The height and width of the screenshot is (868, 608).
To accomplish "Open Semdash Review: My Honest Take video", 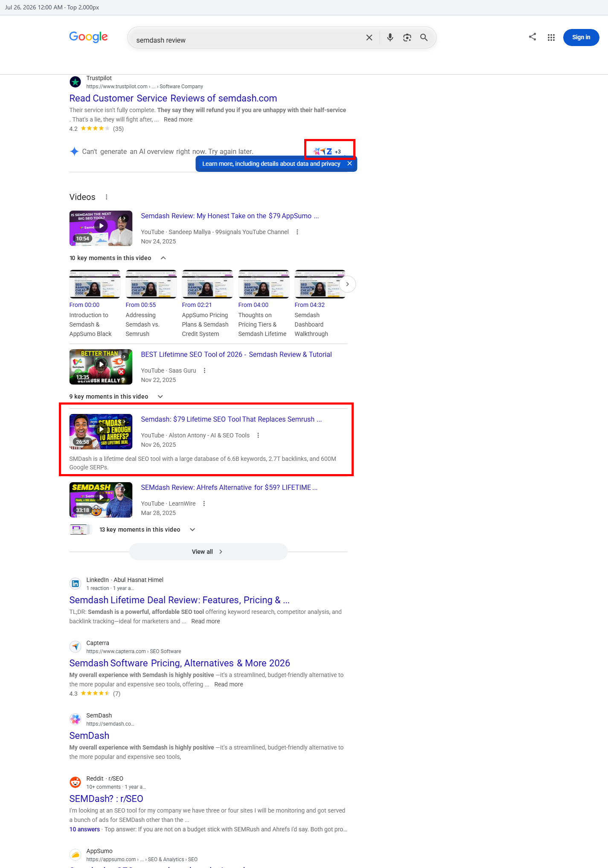I will pyautogui.click(x=230, y=216).
